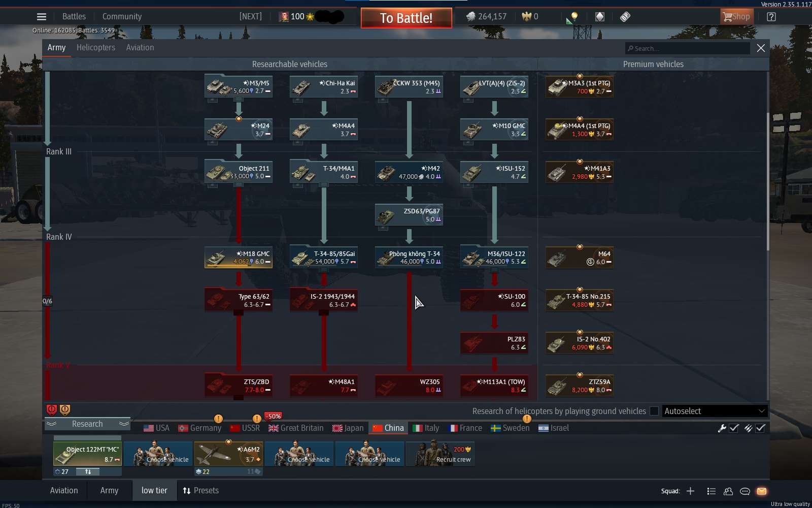Toggle the checkmark next to the wrench icon
Image resolution: width=812 pixels, height=508 pixels.
[734, 428]
